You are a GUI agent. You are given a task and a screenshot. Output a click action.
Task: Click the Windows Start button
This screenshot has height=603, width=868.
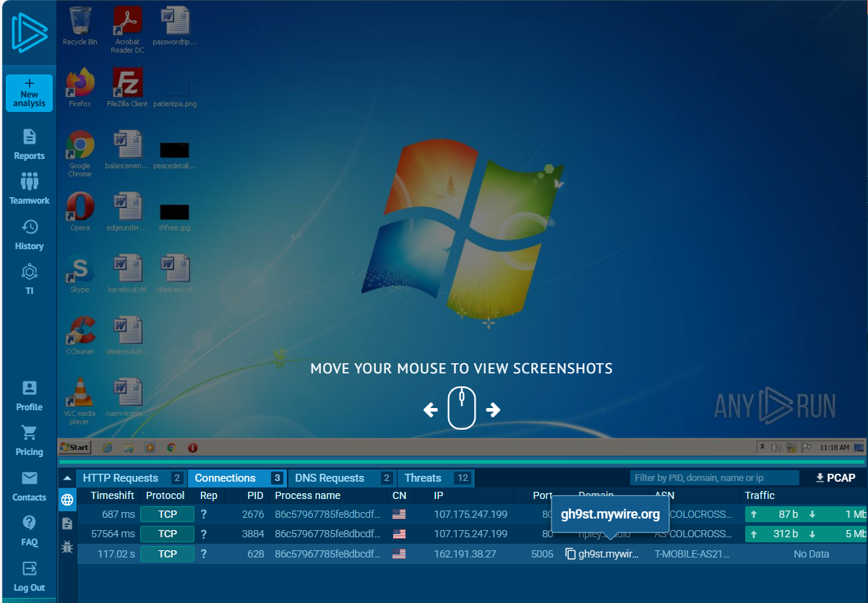click(x=75, y=447)
